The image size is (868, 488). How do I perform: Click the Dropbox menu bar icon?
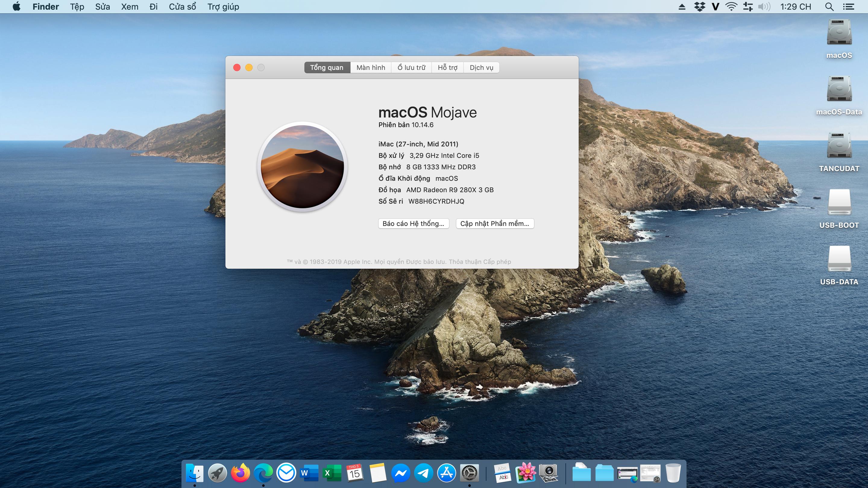point(700,7)
